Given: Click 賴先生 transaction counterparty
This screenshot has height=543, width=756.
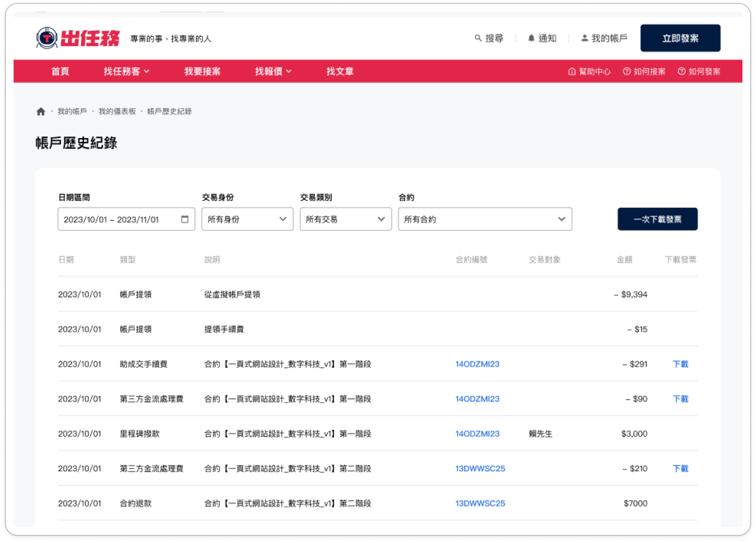Looking at the screenshot, I should coord(540,434).
